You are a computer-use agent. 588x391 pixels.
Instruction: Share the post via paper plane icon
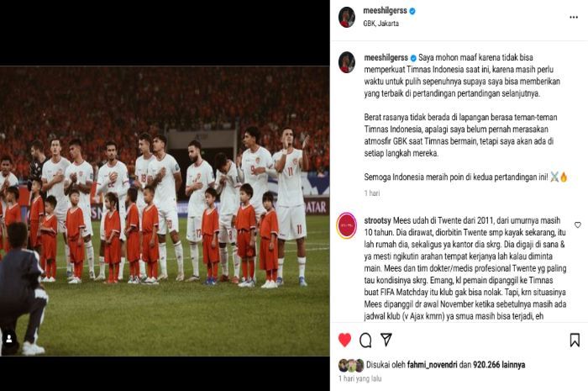[386, 339]
